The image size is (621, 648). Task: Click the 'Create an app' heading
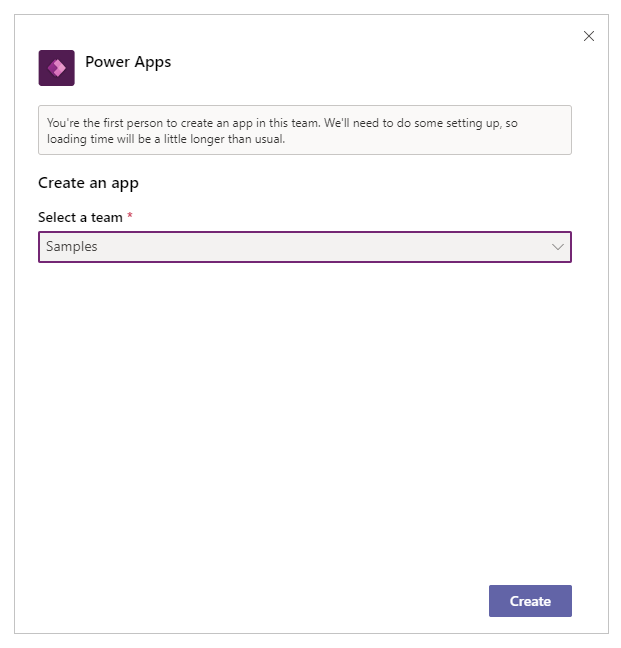click(88, 183)
